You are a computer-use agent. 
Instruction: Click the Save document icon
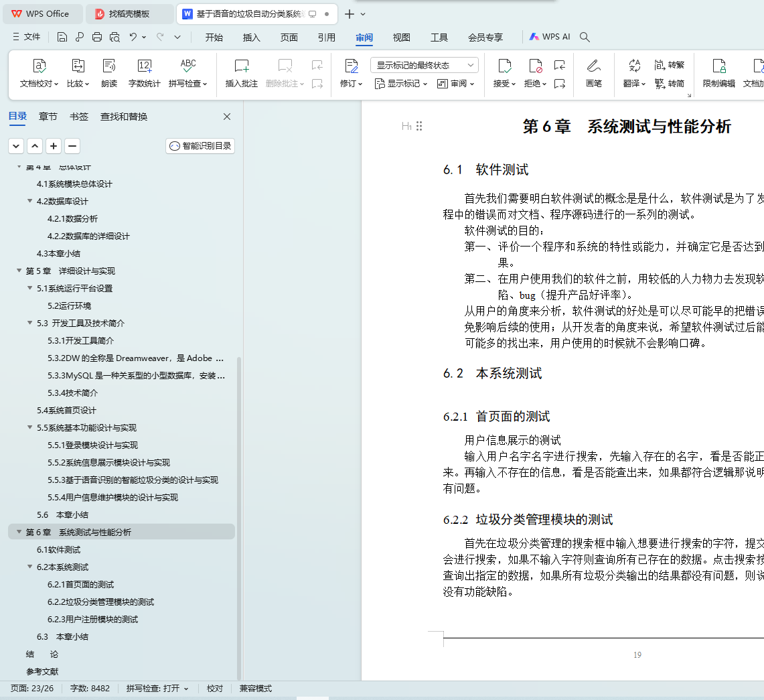point(62,37)
